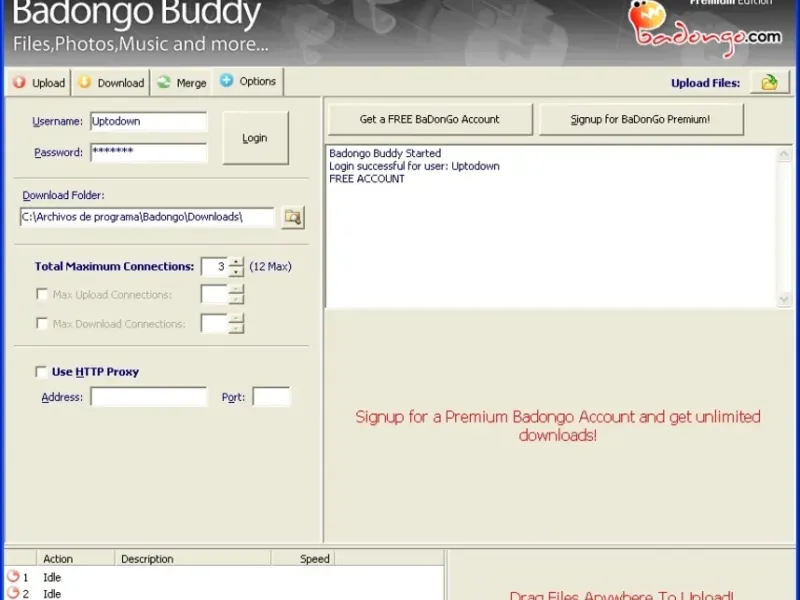This screenshot has width=800, height=600.
Task: Enable Max Upload Connections checkbox
Action: click(x=42, y=294)
